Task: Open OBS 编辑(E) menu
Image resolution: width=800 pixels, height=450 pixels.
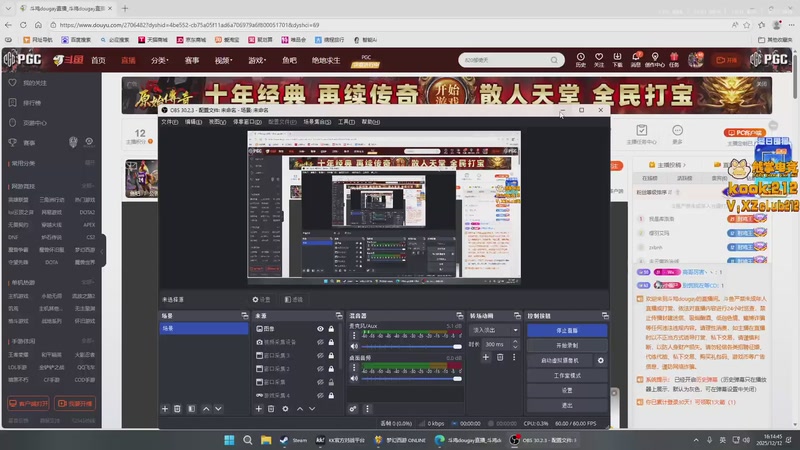Action: point(193,122)
